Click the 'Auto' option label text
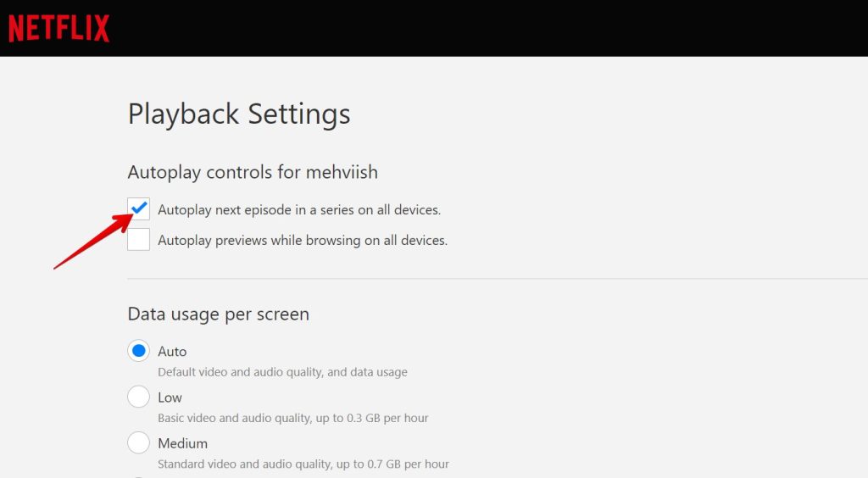This screenshot has width=868, height=478. point(172,351)
